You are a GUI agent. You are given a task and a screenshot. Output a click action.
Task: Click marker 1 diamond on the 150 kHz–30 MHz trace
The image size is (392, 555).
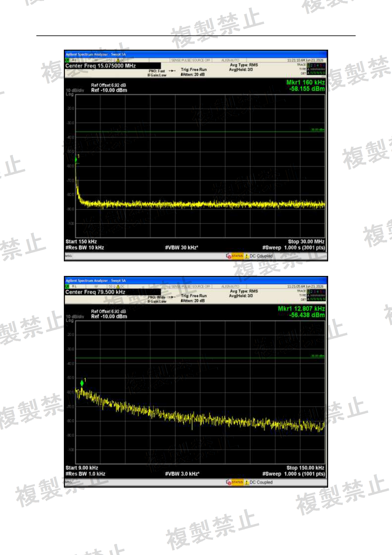click(x=76, y=160)
